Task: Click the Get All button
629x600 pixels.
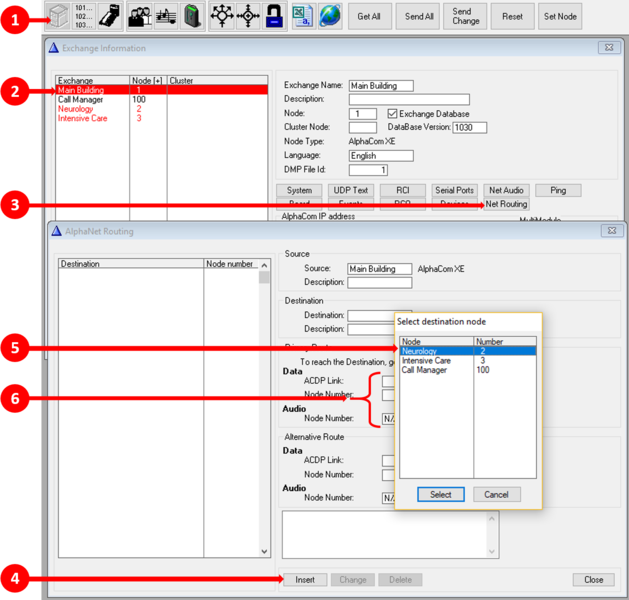Action: coord(369,16)
